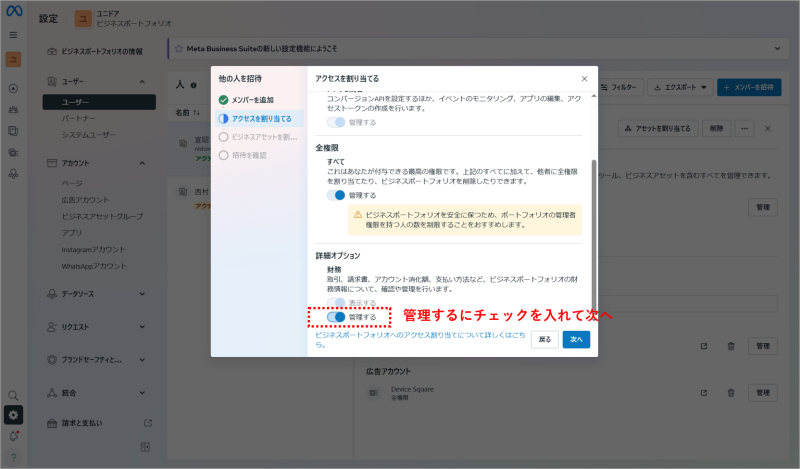Select ユーザー in sidebar

click(x=99, y=102)
